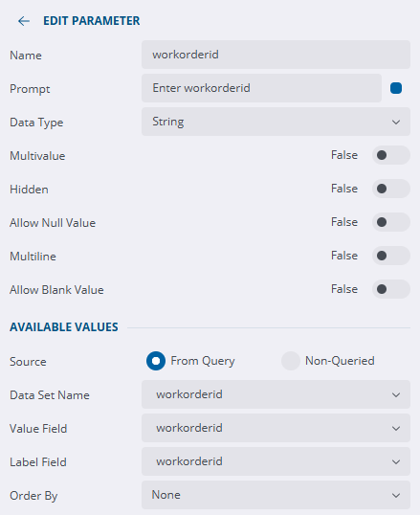This screenshot has width=420, height=515.
Task: Toggle the Hidden switch
Action: tap(390, 189)
